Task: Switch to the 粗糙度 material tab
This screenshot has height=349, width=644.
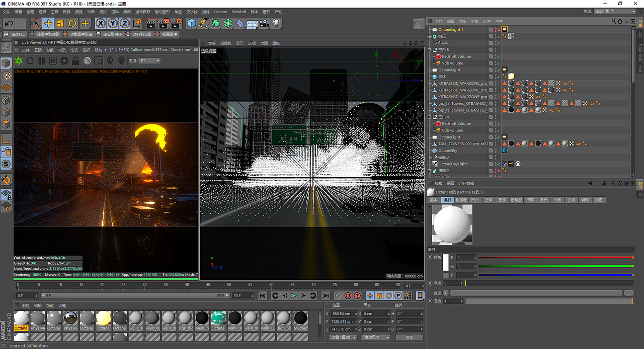Action: (461, 200)
